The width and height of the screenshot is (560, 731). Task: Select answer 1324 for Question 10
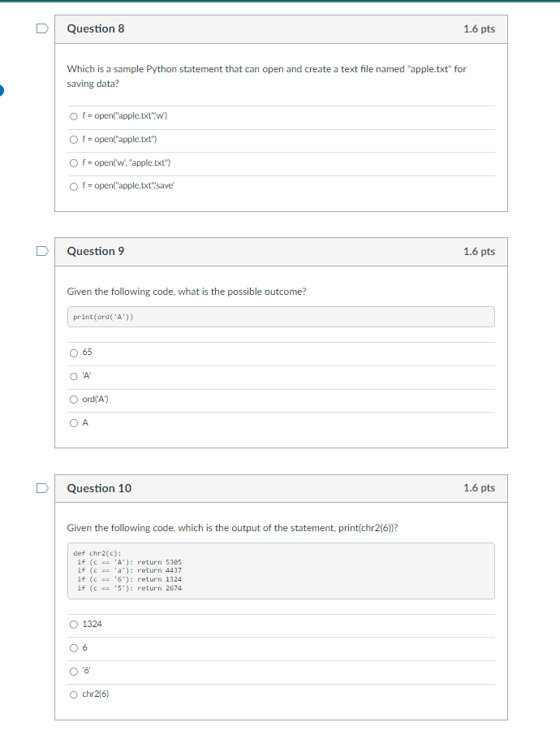point(74,624)
